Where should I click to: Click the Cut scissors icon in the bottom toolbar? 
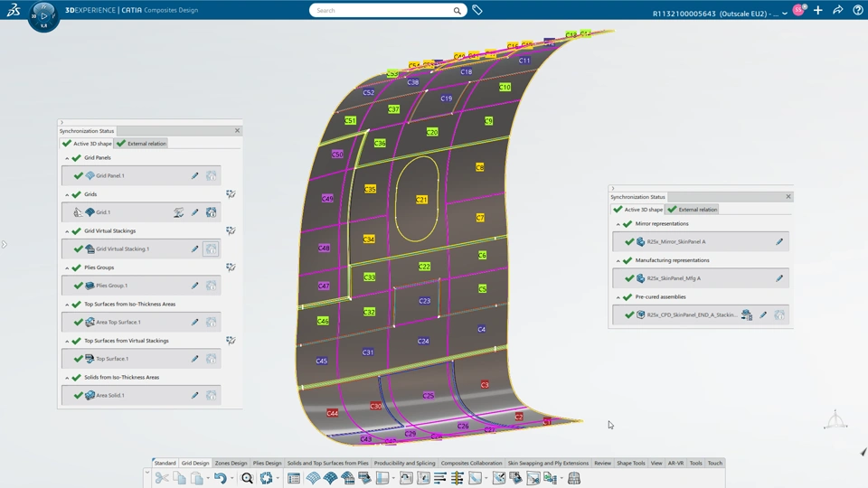click(x=162, y=478)
